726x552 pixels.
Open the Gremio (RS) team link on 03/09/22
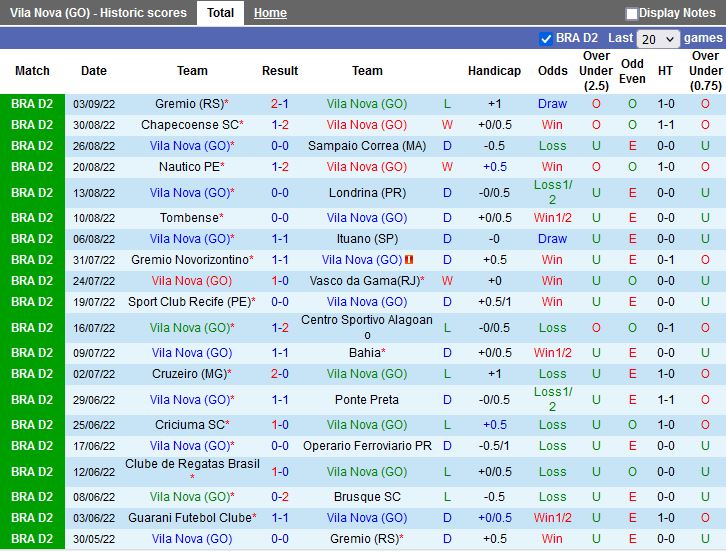pos(188,104)
